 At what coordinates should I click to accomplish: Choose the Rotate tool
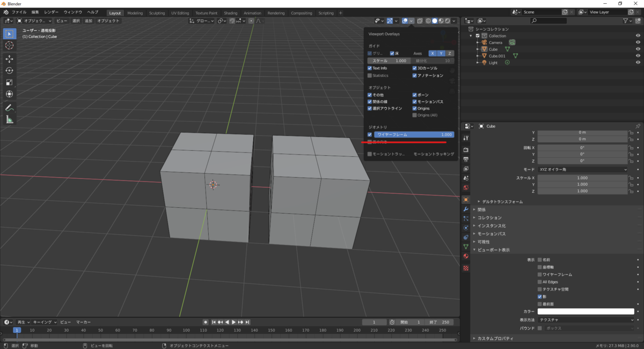click(9, 71)
